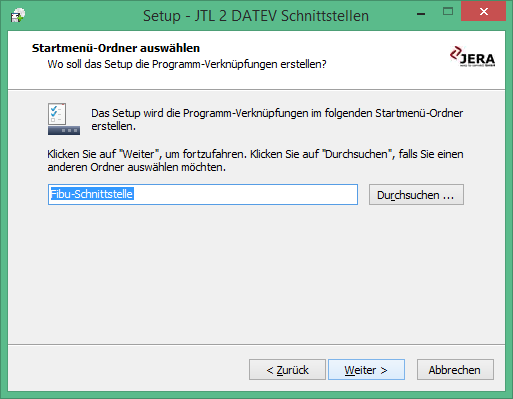Click the Start menu checklist icon

point(64,119)
